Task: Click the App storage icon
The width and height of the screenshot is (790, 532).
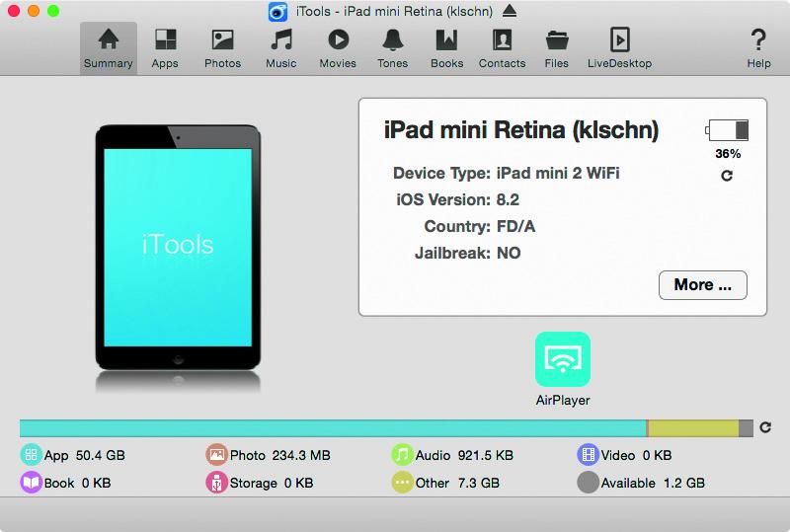Action: (x=31, y=455)
